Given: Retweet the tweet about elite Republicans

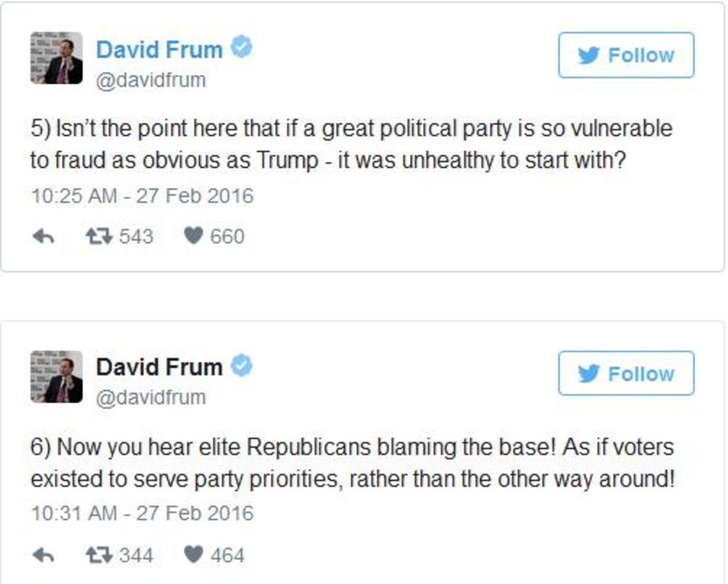Looking at the screenshot, I should pos(99,554).
